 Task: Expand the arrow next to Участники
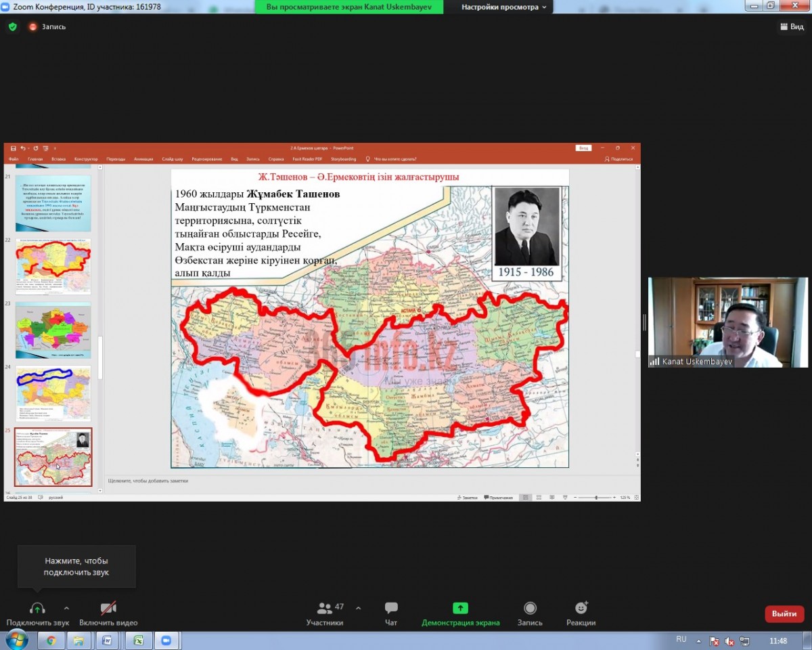coord(358,608)
